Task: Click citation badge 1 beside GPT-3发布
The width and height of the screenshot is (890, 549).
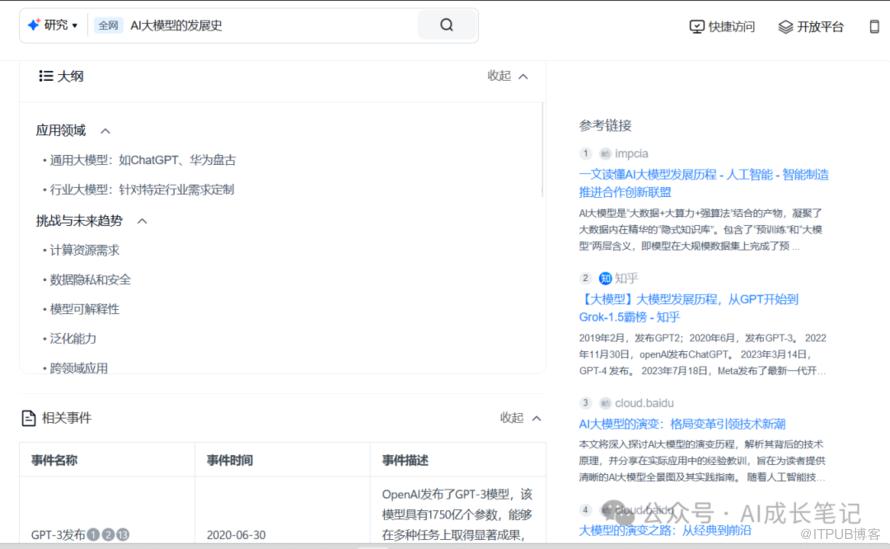Action: [94, 534]
